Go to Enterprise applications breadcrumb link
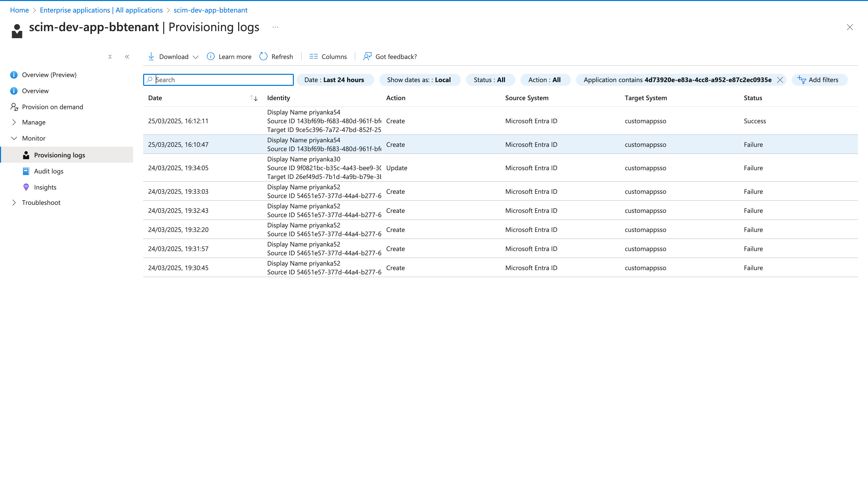868x479 pixels. point(101,10)
